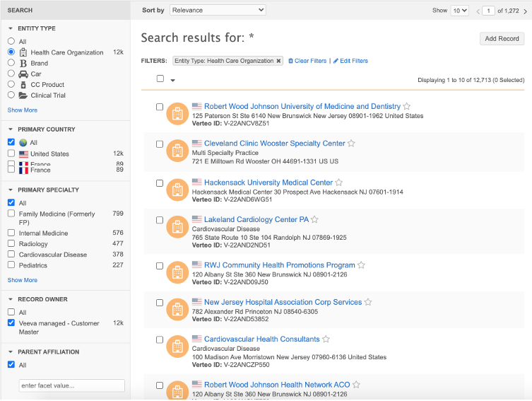
Task: Uncheck Veeva managed - Customer Master checkbox
Action: (x=11, y=322)
